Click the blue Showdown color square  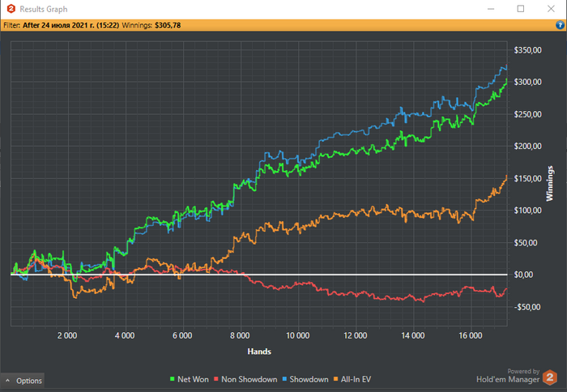(x=284, y=379)
